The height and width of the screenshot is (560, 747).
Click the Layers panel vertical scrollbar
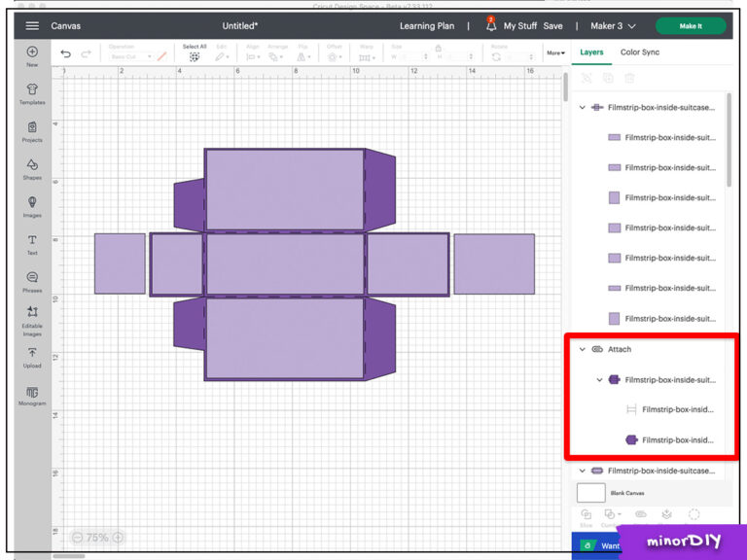(x=729, y=140)
